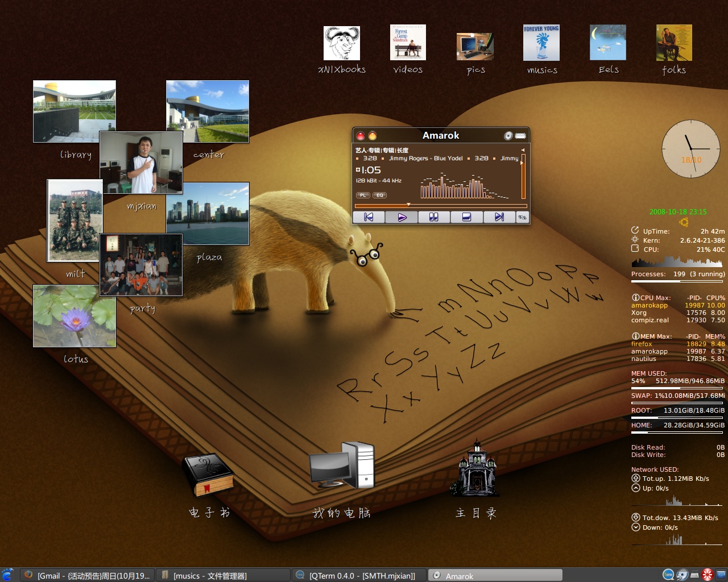728x582 pixels.
Task: Click the UpTime 2h 42m line
Action: tap(678, 231)
